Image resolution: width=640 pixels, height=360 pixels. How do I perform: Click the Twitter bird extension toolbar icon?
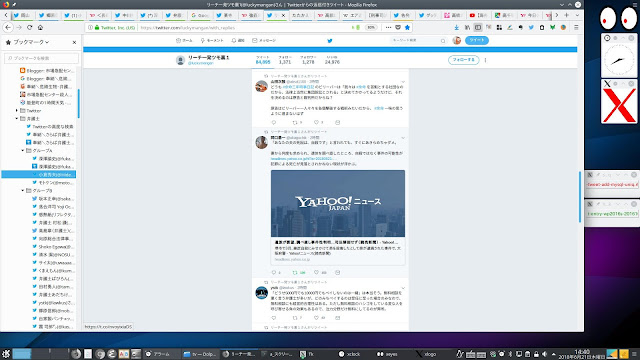[x=531, y=27]
